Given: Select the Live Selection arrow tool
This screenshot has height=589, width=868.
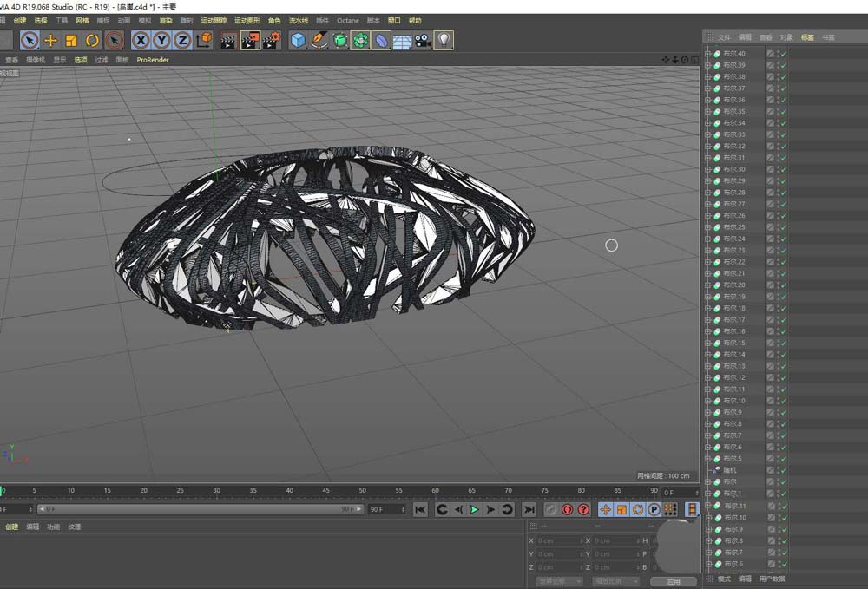Looking at the screenshot, I should 30,41.
